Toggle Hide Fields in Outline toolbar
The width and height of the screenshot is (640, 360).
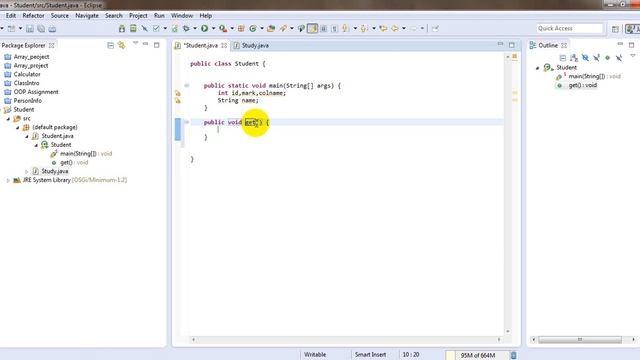coord(585,58)
